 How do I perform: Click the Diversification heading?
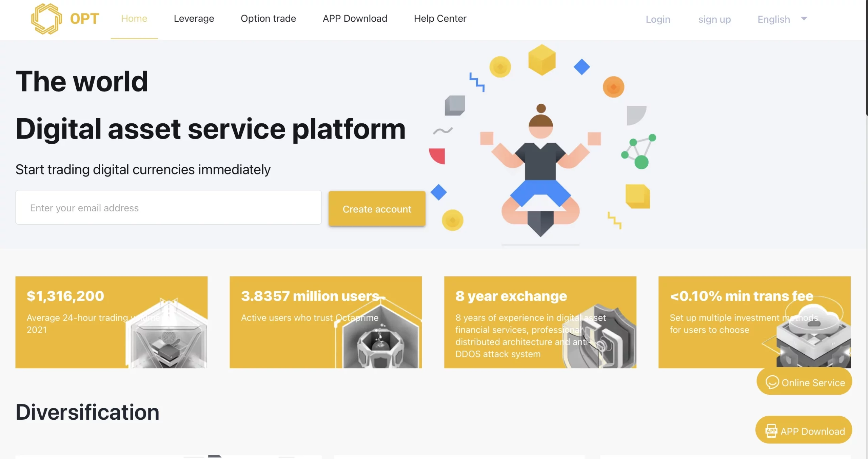click(x=87, y=412)
